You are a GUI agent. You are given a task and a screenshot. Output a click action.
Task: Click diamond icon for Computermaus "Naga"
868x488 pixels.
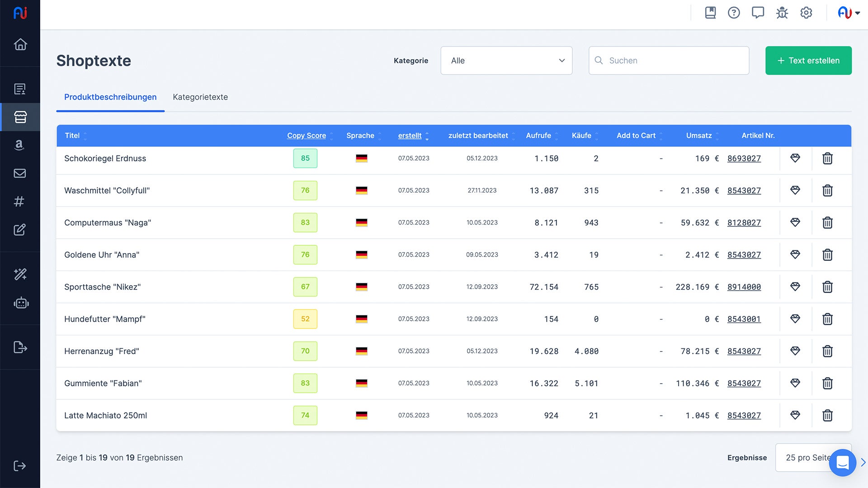pyautogui.click(x=795, y=222)
